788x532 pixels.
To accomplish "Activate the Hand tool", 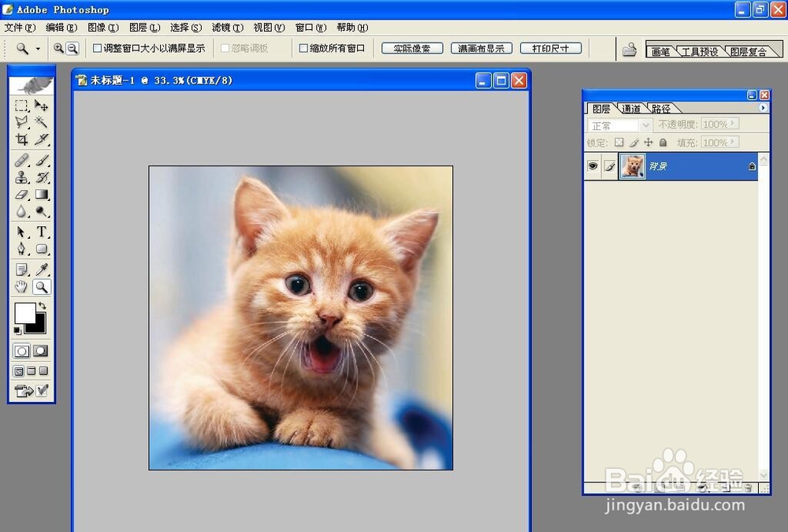I will point(21,286).
